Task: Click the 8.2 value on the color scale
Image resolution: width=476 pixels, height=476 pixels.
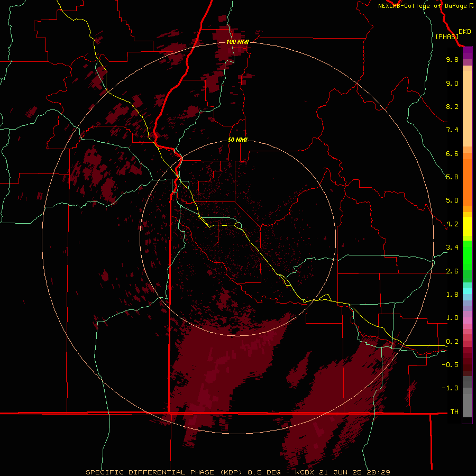Action: coord(452,106)
